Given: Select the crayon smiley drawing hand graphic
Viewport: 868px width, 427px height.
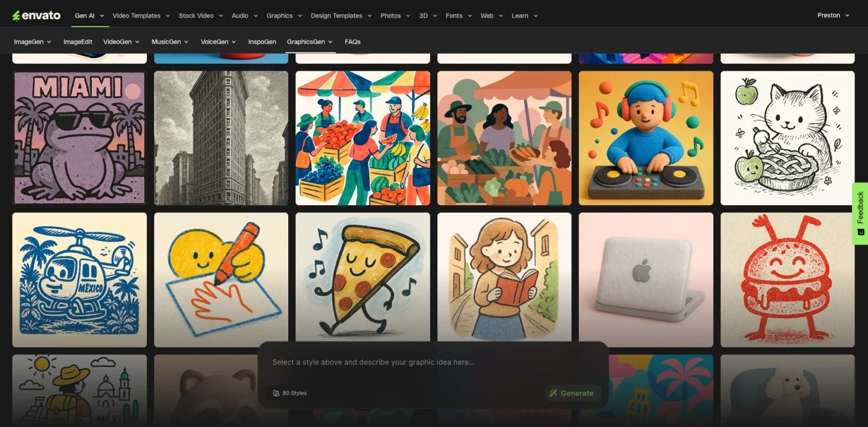Looking at the screenshot, I should [221, 280].
